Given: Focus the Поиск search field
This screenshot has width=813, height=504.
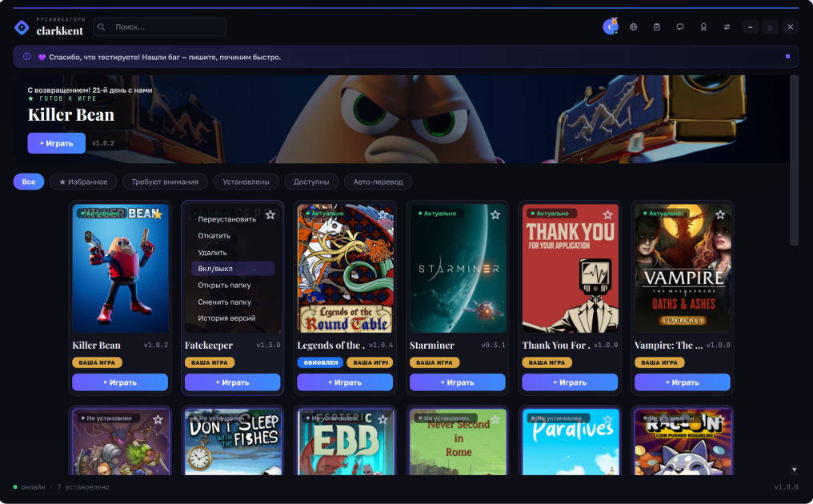Looking at the screenshot, I should (159, 27).
